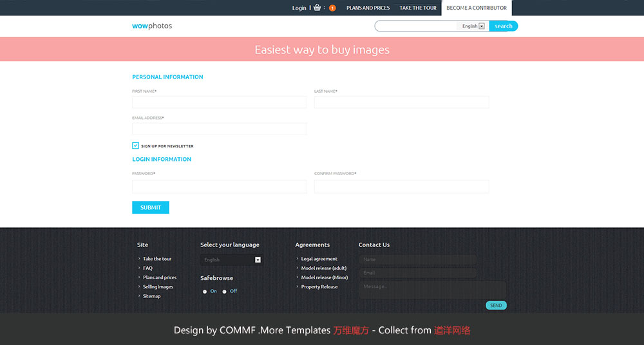Click the Login link

coord(299,8)
